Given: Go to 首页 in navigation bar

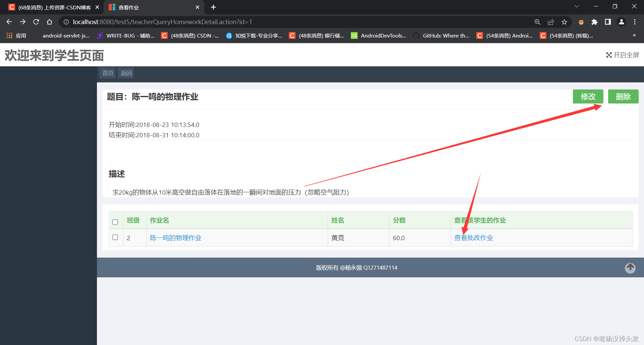Looking at the screenshot, I should pyautogui.click(x=108, y=73).
